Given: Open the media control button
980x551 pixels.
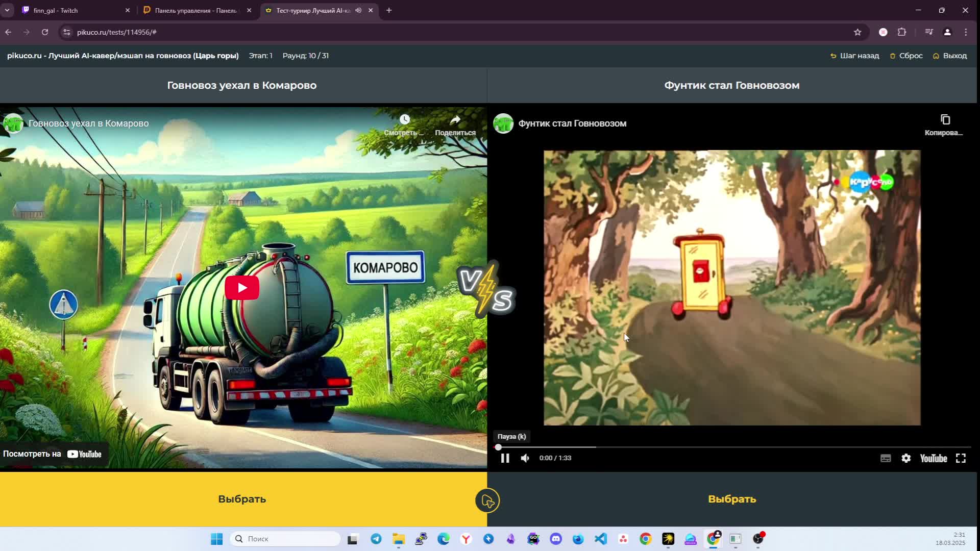Looking at the screenshot, I should coord(929,32).
